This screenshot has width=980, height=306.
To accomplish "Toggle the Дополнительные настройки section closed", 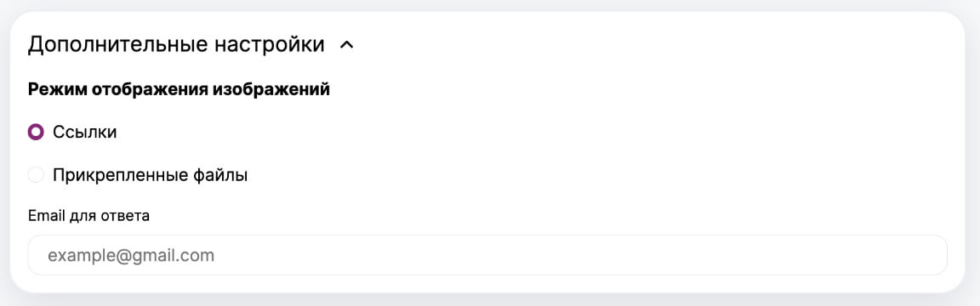I will (x=346, y=45).
